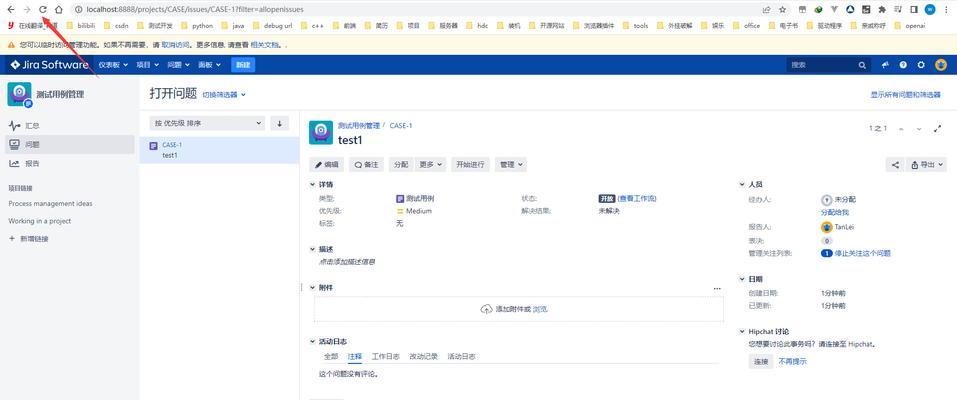This screenshot has width=957, height=400.
Task: Switch to the 全部 activity tab
Action: (331, 357)
